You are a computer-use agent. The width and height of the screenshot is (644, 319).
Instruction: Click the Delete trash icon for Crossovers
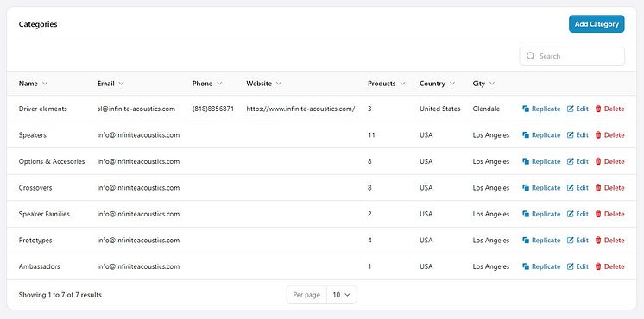[x=598, y=188]
